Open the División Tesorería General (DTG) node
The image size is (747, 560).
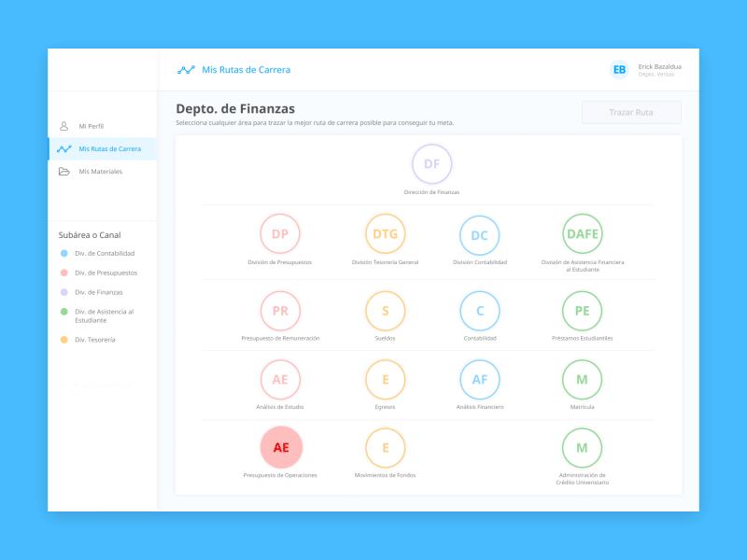pyautogui.click(x=386, y=234)
